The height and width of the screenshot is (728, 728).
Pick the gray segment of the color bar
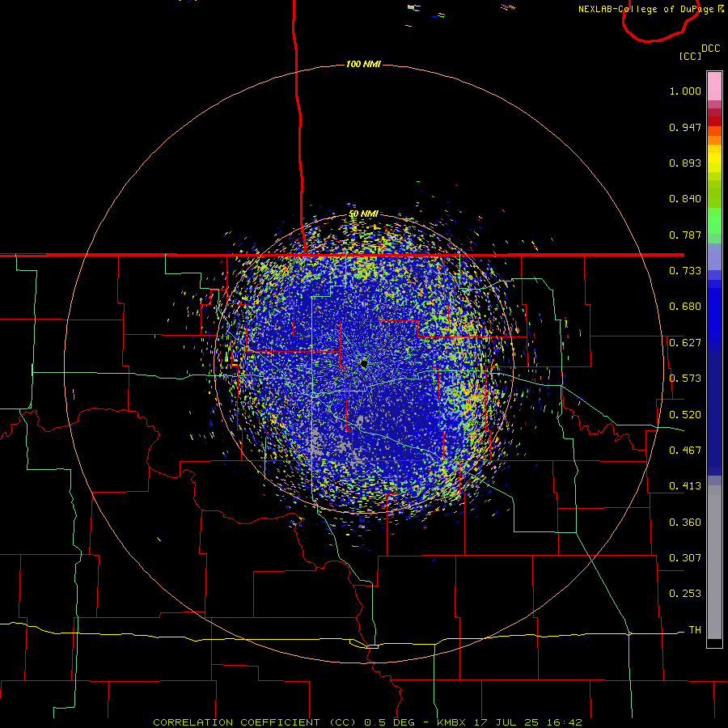[x=714, y=562]
